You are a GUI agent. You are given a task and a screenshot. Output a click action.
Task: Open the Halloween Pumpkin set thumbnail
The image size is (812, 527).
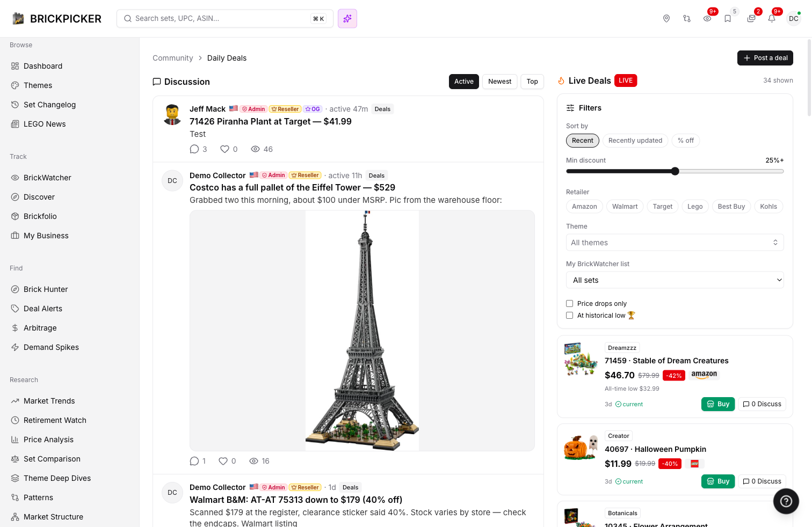(581, 448)
